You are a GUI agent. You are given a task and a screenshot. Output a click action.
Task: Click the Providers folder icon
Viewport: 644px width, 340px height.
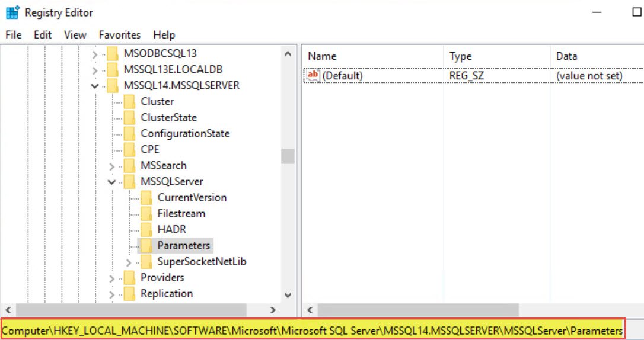pyautogui.click(x=129, y=277)
